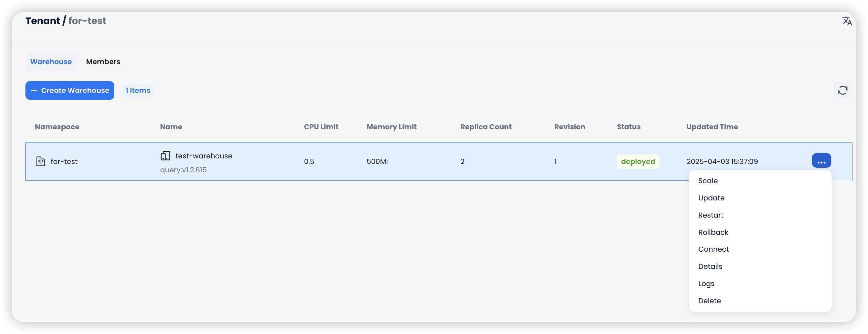868x334 pixels.
Task: Toggle the three-dot actions menu button
Action: [x=821, y=161]
